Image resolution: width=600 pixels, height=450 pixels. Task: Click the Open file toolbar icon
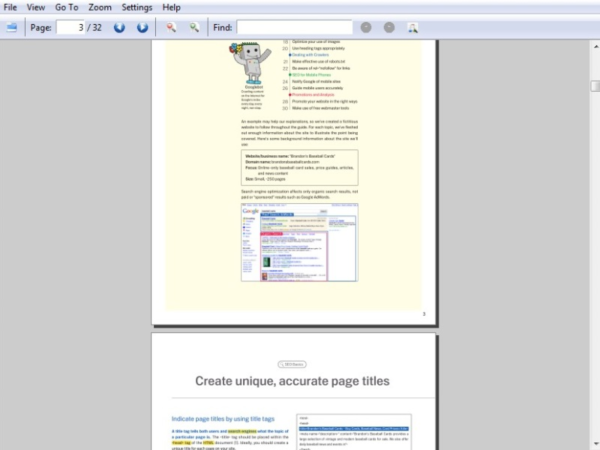point(11,27)
